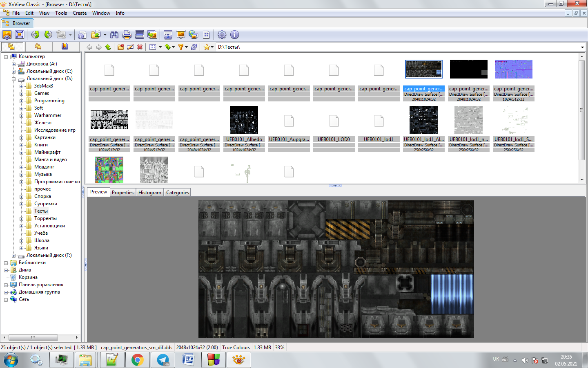Switch to the Categories tab in the preview pane
Viewport: 588px width, 368px height.
point(178,193)
